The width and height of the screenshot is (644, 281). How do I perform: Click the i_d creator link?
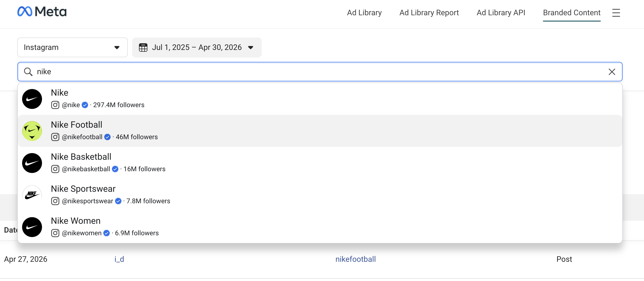[119, 259]
